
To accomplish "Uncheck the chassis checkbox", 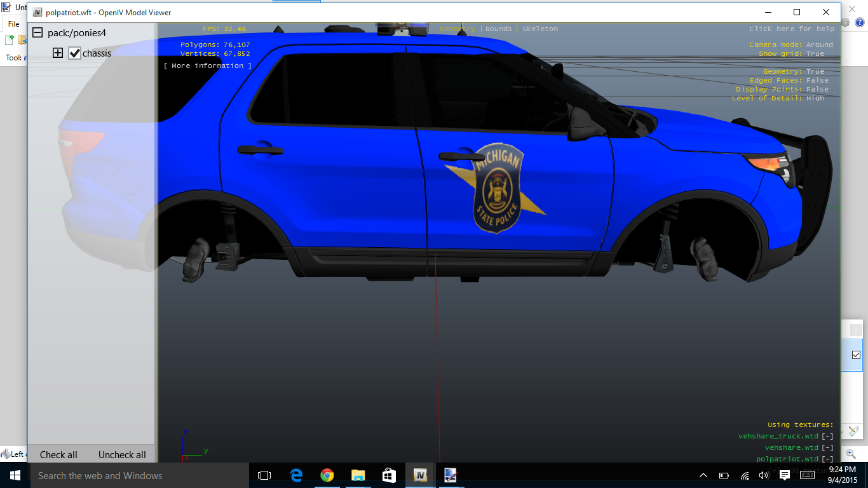I will (75, 53).
